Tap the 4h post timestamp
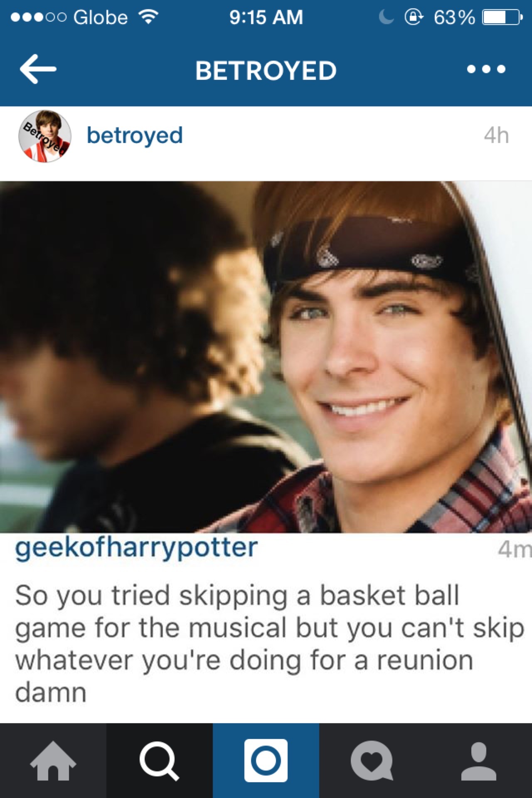The image size is (532, 798). pyautogui.click(x=496, y=135)
